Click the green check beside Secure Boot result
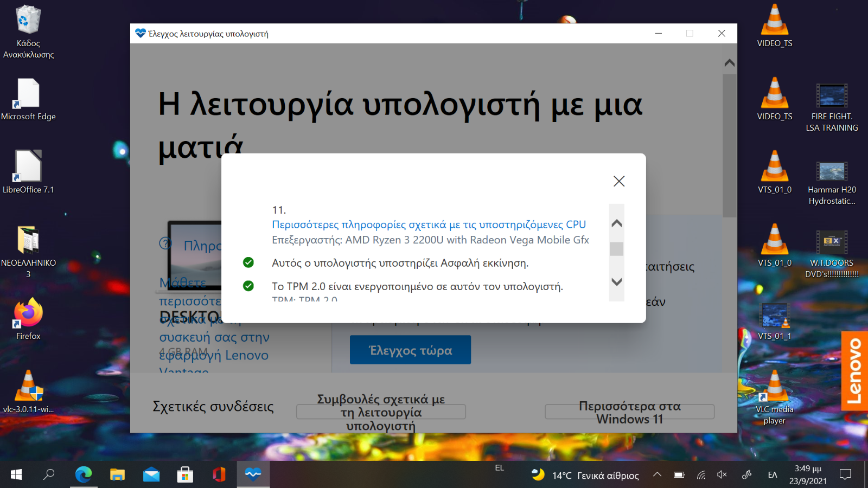The image size is (868, 488). [x=248, y=262]
